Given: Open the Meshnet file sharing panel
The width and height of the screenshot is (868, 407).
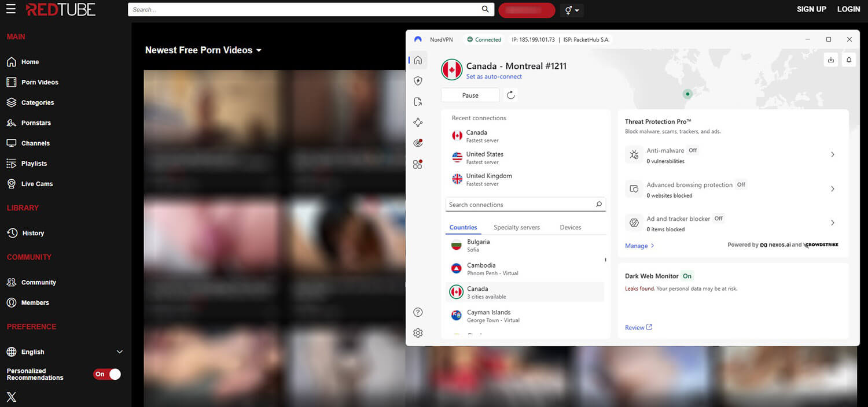Looking at the screenshot, I should click(418, 101).
